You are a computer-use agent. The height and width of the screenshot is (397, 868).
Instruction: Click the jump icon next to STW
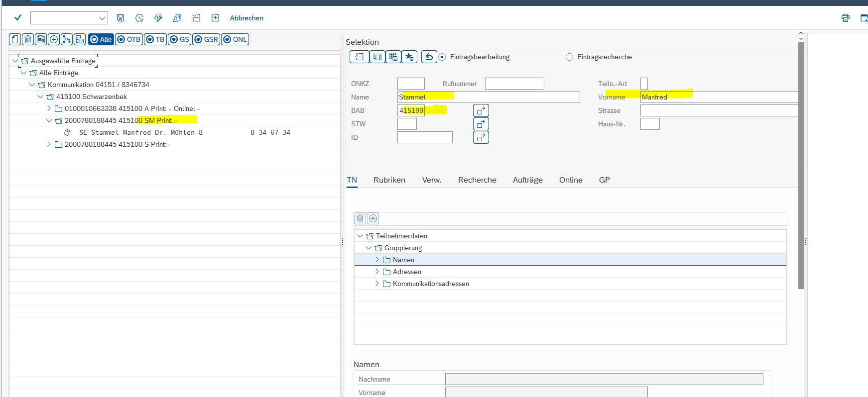click(x=481, y=124)
